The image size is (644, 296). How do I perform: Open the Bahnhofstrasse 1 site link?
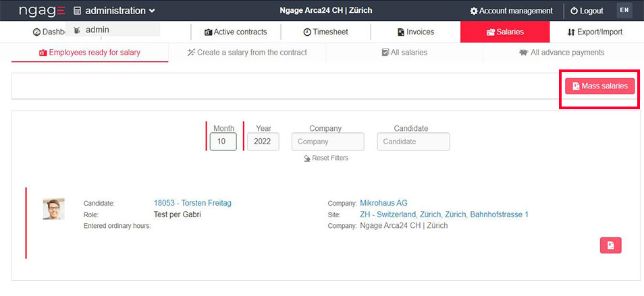pyautogui.click(x=444, y=214)
